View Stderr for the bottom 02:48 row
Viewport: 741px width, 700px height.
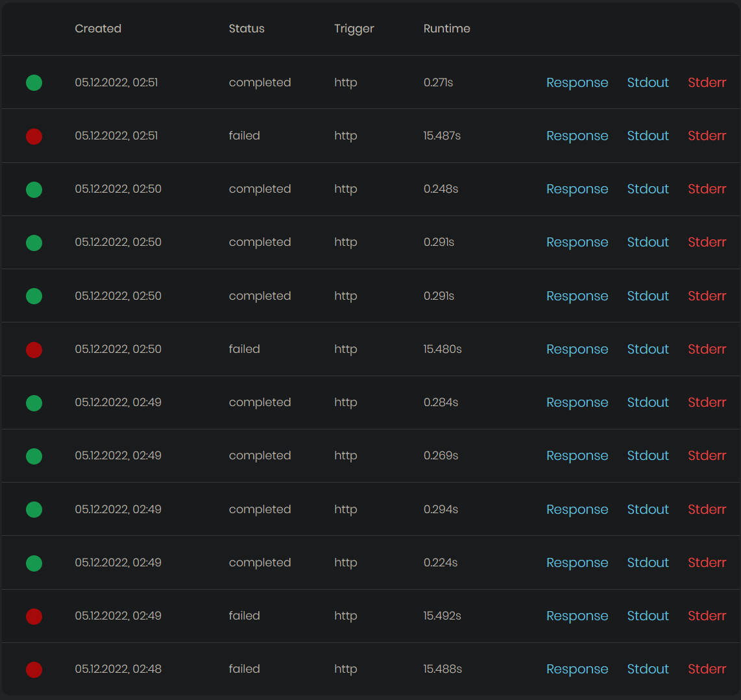[706, 669]
